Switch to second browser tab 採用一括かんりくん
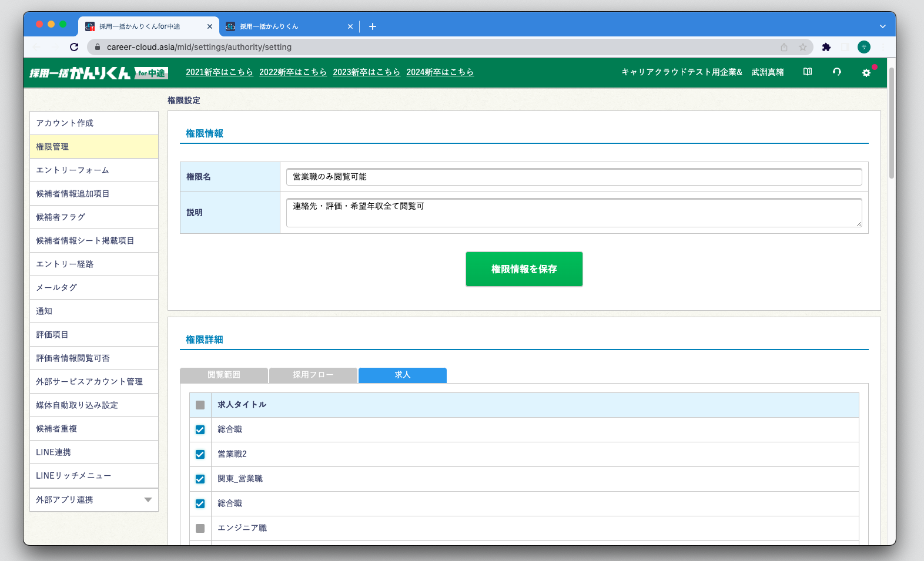 pyautogui.click(x=288, y=26)
